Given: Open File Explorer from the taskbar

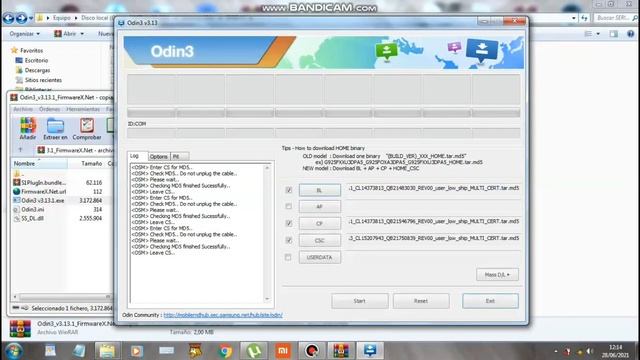Looking at the screenshot, I should pyautogui.click(x=108, y=351).
